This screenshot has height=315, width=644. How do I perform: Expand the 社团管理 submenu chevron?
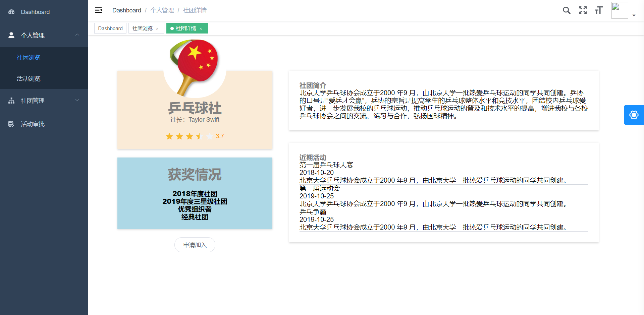tap(77, 100)
